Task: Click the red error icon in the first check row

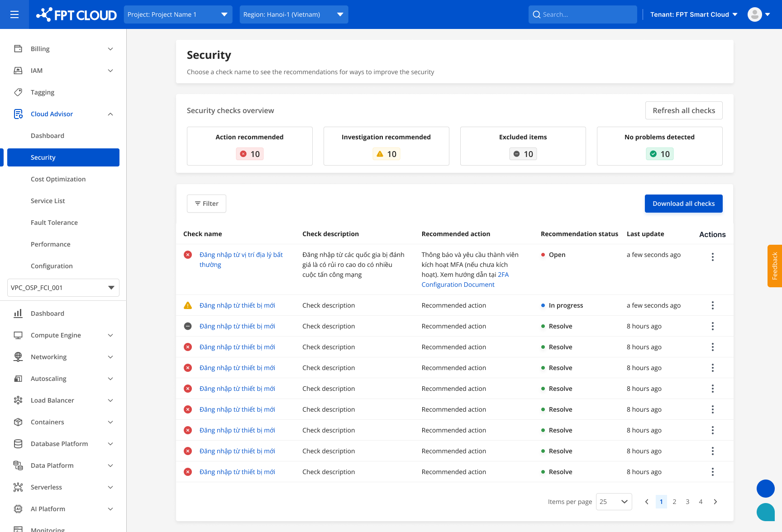Action: [188, 255]
